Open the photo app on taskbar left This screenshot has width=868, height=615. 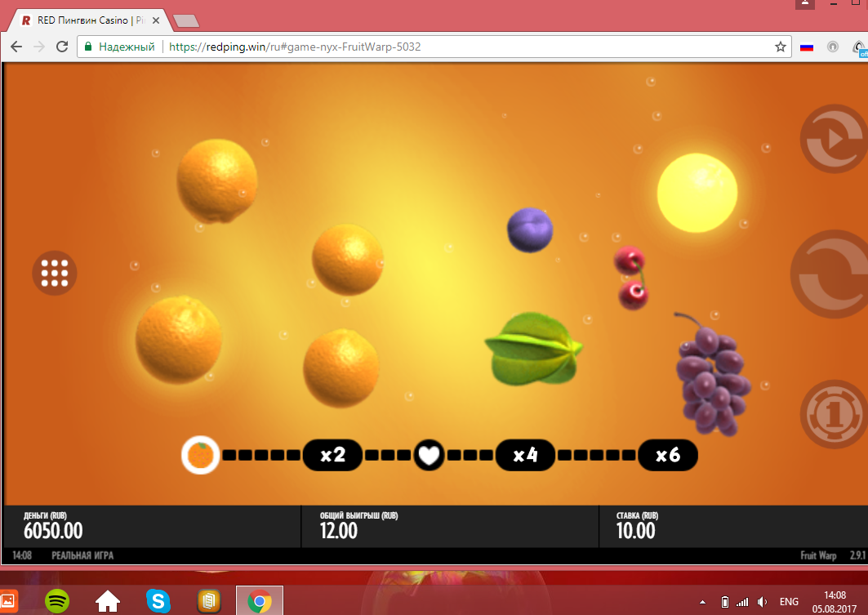coord(7,601)
